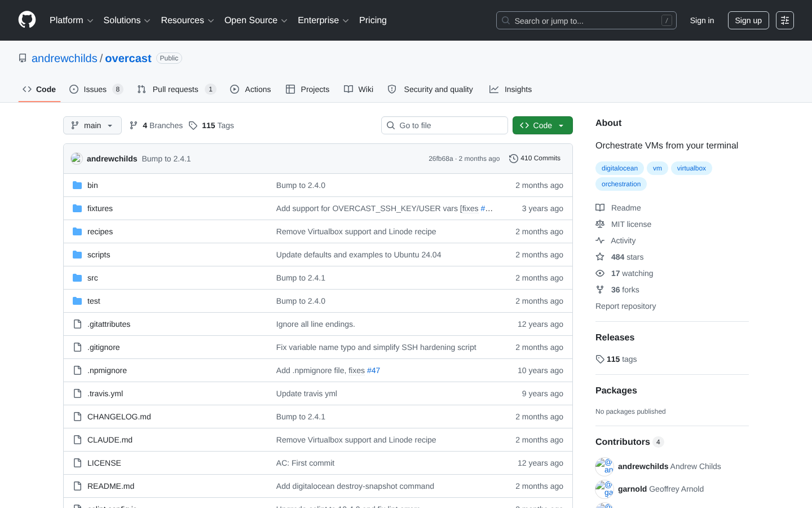
Task: Open the andrewchilds owner link
Action: coord(64,58)
